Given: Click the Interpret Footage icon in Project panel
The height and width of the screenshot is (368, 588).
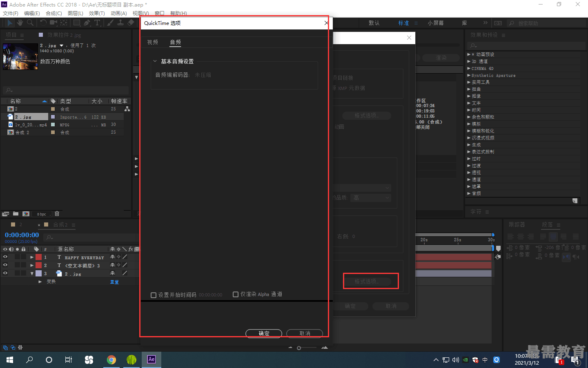Looking at the screenshot, I should [x=5, y=214].
